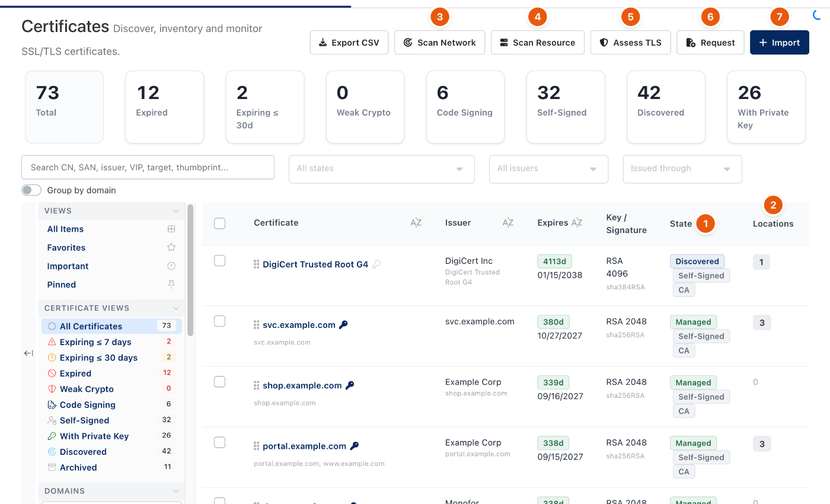The height and width of the screenshot is (504, 830).
Task: Collapse the VIEWS section
Action: coord(176,211)
